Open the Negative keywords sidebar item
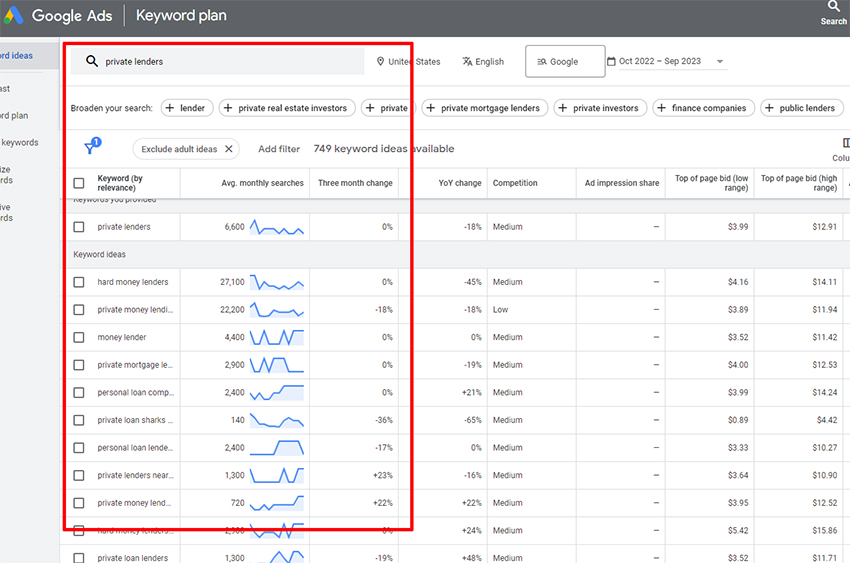The width and height of the screenshot is (850, 563). click(7, 212)
